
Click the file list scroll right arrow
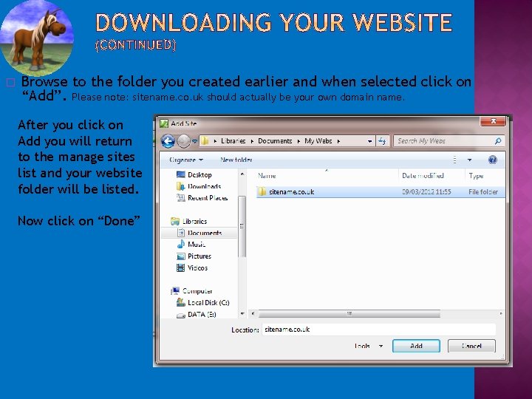click(501, 314)
